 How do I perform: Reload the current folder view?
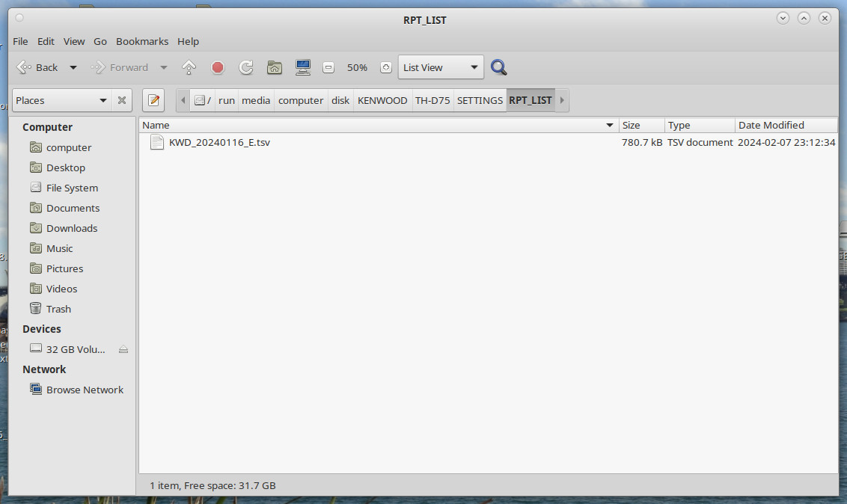pos(245,67)
